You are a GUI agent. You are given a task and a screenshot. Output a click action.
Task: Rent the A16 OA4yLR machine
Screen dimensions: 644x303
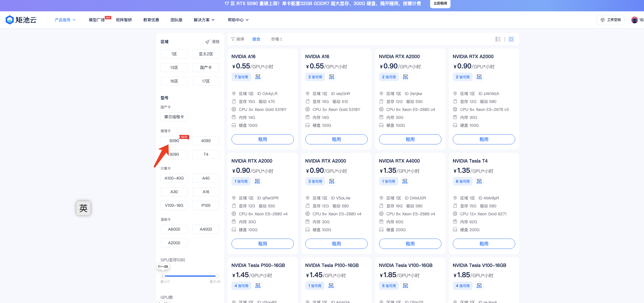click(263, 139)
